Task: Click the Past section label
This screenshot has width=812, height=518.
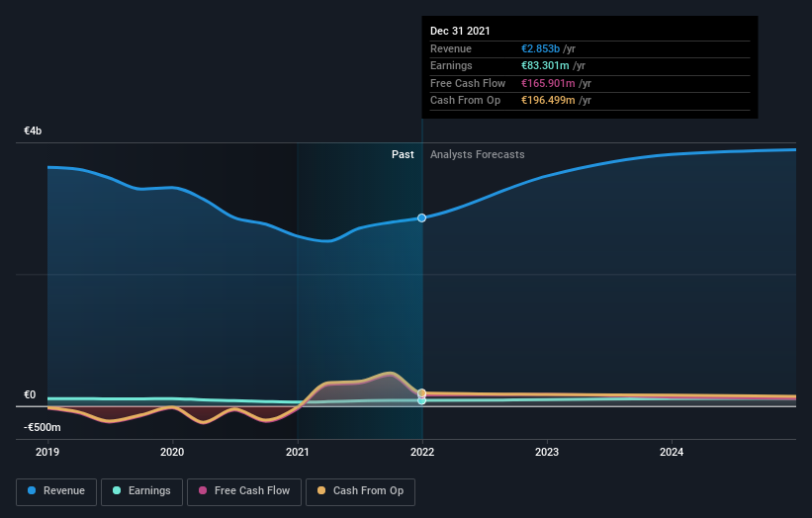Action: coord(403,155)
